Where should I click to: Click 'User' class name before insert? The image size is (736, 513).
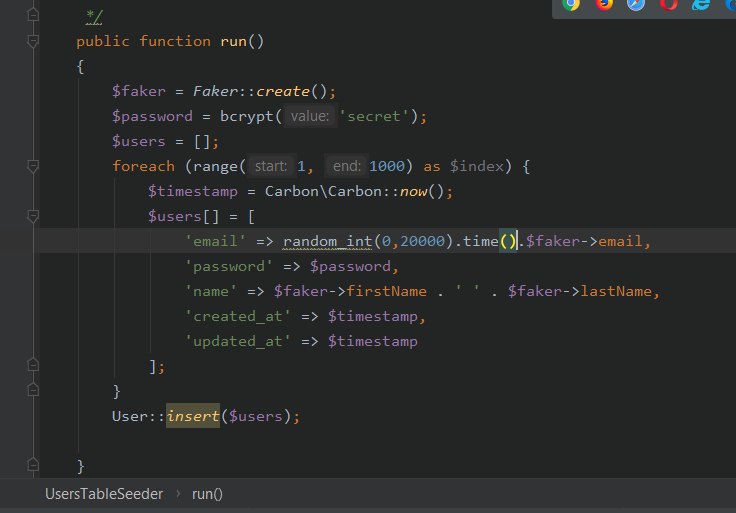(130, 416)
